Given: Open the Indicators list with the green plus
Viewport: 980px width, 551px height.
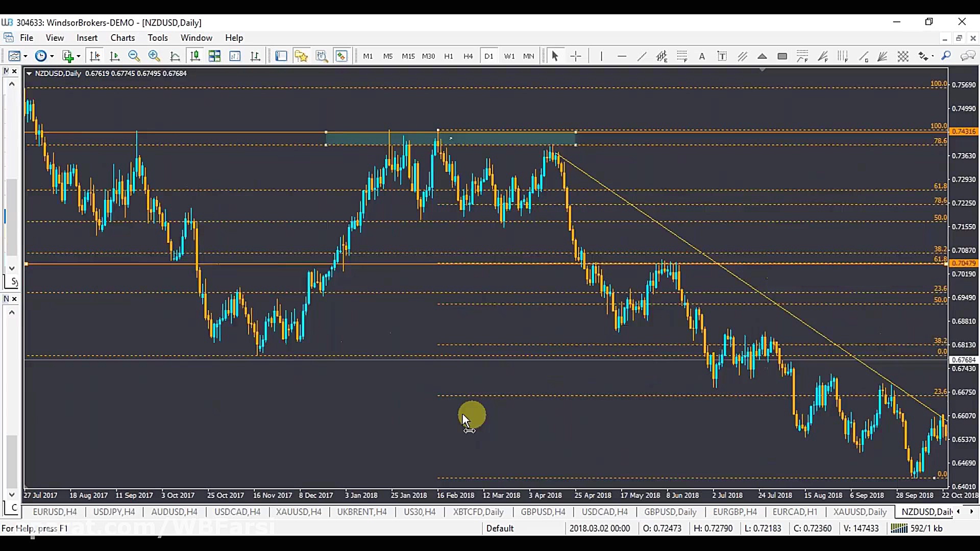Looking at the screenshot, I should click(68, 56).
